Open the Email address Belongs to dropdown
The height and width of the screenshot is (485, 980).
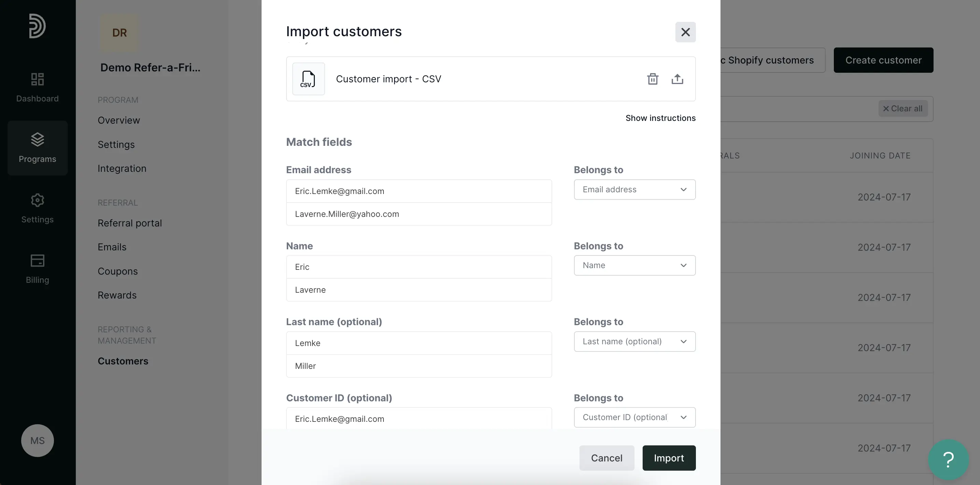[634, 190]
